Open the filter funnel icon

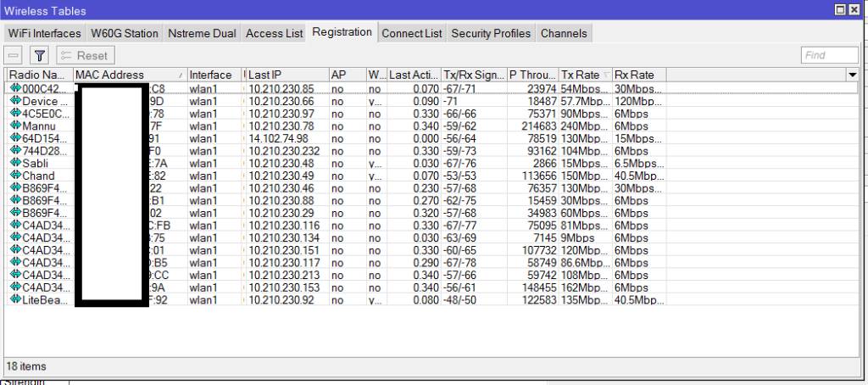[x=39, y=55]
